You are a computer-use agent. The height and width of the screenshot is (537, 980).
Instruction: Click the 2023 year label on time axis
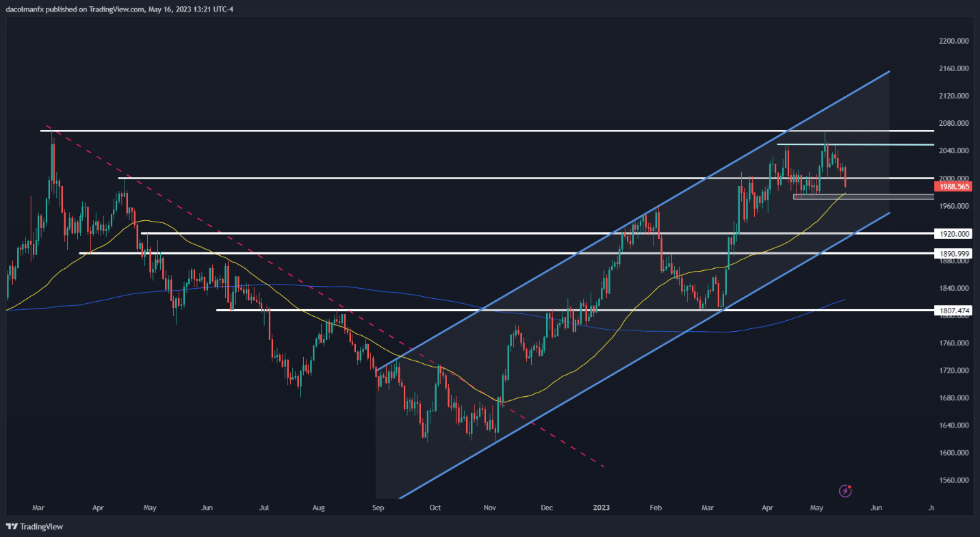pos(602,508)
